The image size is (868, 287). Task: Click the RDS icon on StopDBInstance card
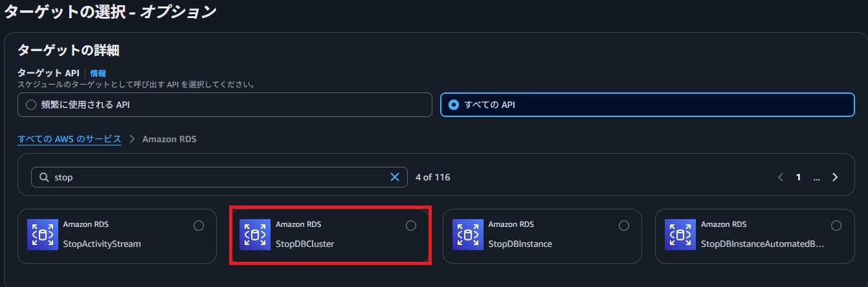468,235
